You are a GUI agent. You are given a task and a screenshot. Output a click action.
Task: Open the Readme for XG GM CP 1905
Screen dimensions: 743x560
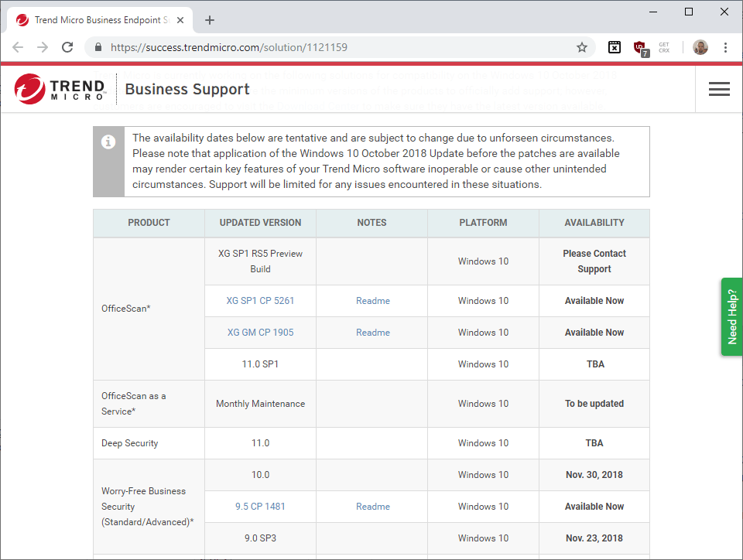point(372,332)
